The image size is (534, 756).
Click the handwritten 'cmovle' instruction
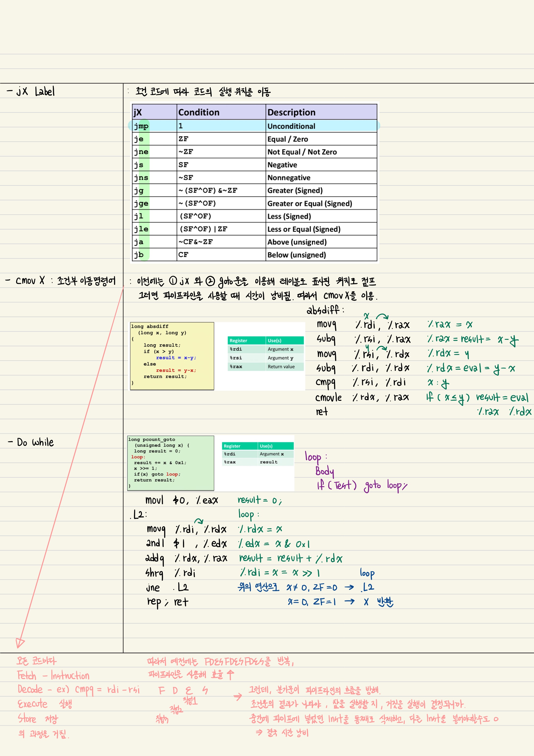[328, 398]
